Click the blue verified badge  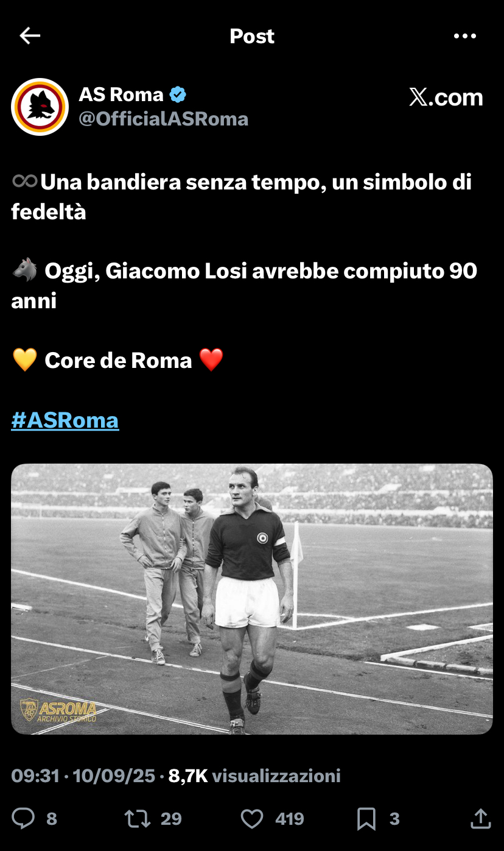click(x=178, y=94)
